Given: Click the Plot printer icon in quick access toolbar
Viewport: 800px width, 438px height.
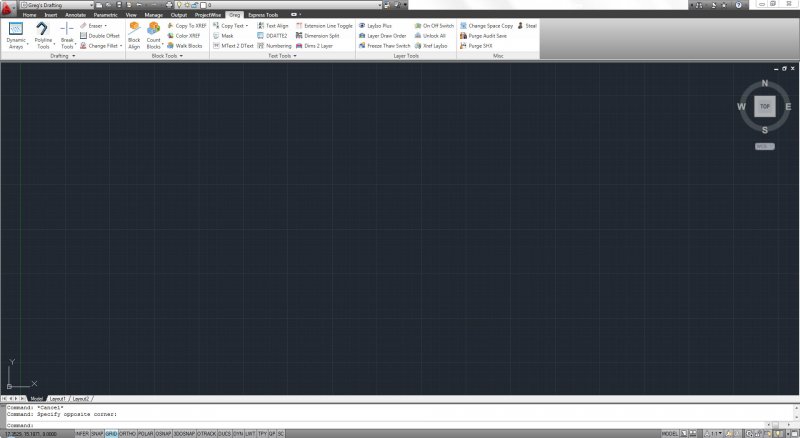Looking at the screenshot, I should [x=169, y=5].
